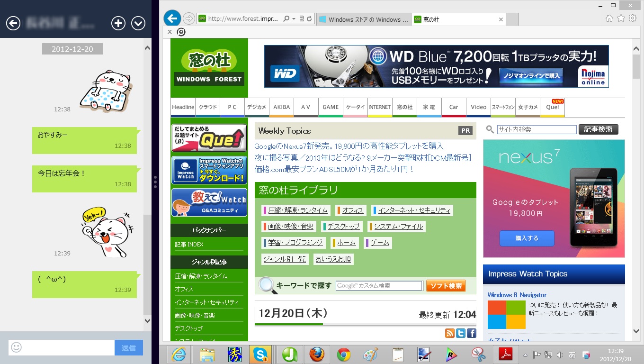Open Snipping Tool from the taskbar
644x364 pixels.
tap(478, 355)
